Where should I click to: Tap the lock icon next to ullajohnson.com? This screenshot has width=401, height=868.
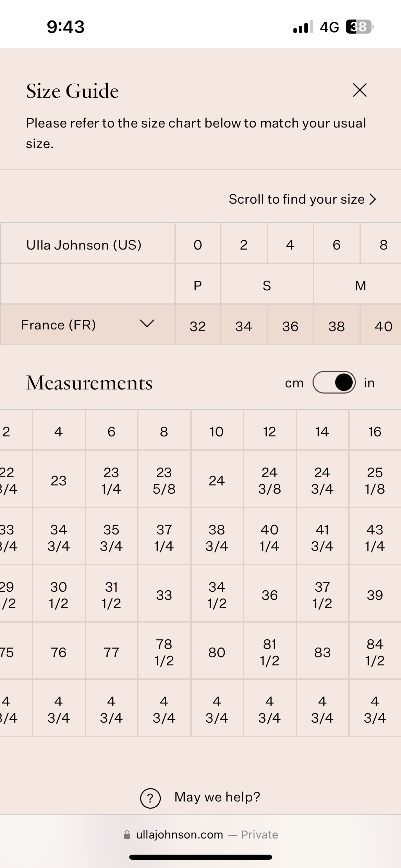tap(127, 834)
